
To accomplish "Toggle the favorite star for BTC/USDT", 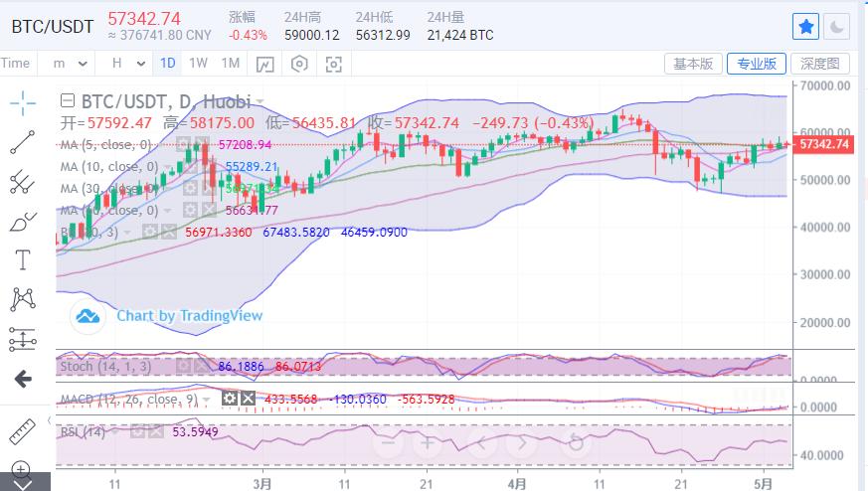I will [x=805, y=27].
